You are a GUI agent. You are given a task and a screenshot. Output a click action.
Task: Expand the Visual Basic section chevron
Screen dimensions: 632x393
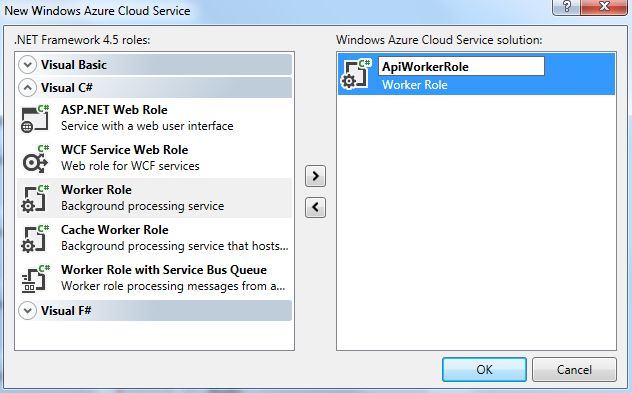(27, 65)
